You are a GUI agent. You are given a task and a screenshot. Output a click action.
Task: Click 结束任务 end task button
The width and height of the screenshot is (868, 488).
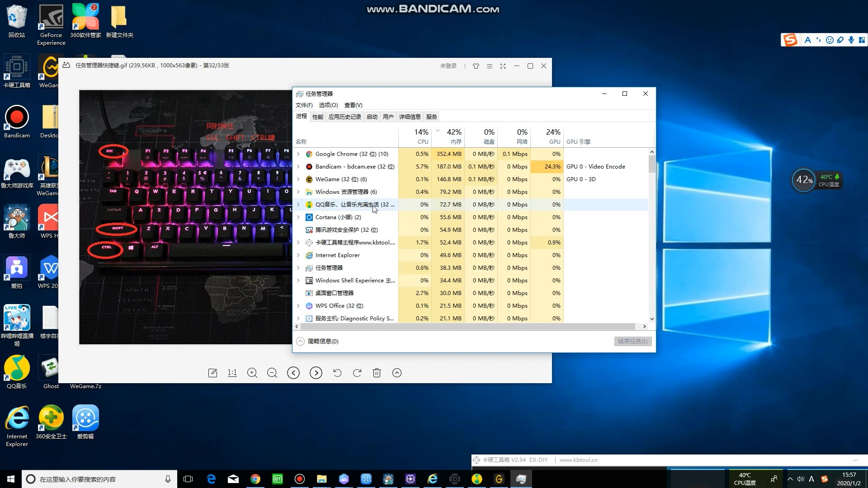(x=632, y=341)
